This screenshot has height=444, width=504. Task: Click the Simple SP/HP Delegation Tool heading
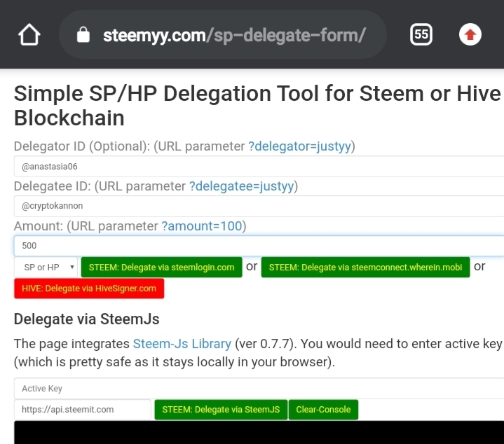point(257,106)
